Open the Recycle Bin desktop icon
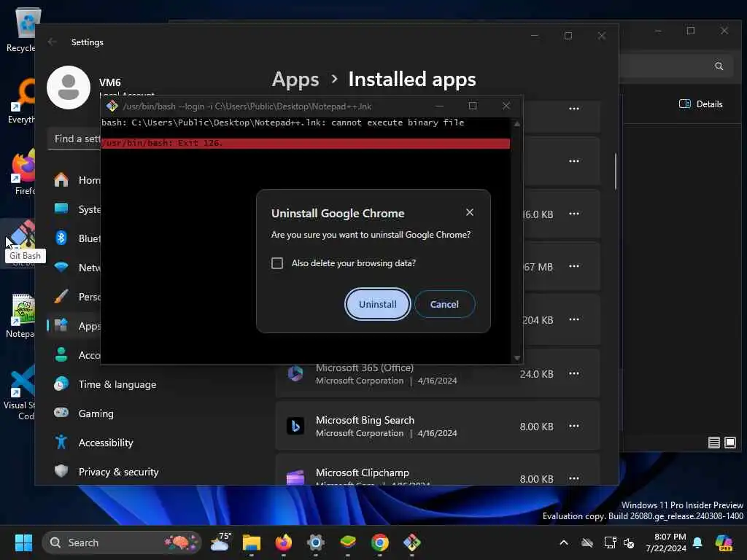The width and height of the screenshot is (747, 560). coord(21,29)
